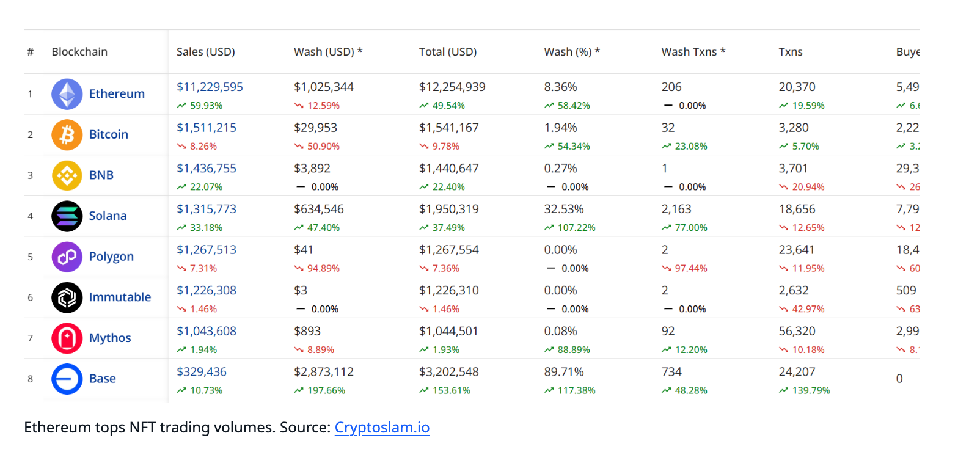
Task: Click the Ethereum logo icon
Action: tap(67, 94)
